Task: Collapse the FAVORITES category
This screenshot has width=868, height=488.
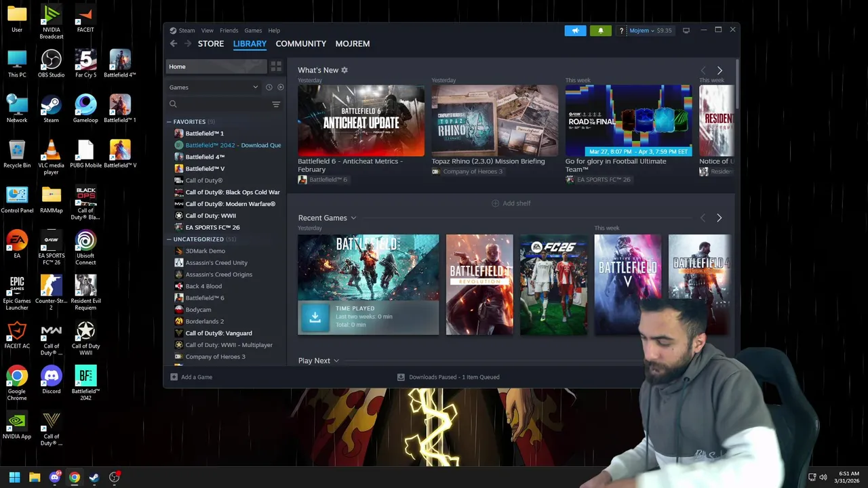Action: [x=169, y=122]
